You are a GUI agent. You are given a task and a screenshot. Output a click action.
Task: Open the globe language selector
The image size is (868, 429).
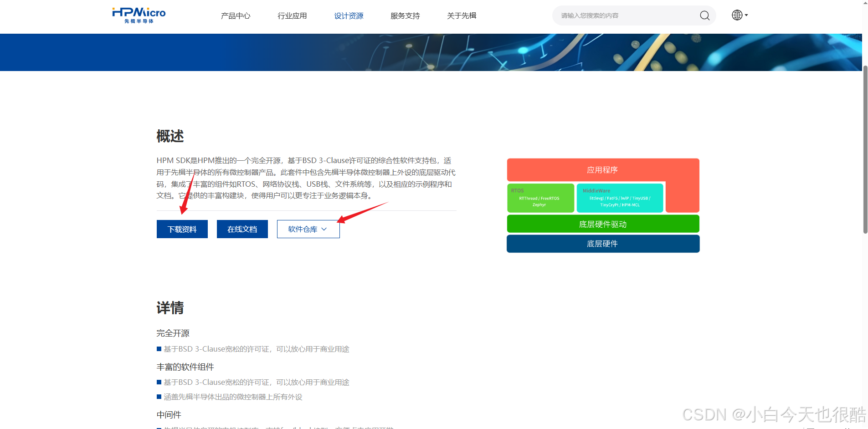pyautogui.click(x=740, y=15)
